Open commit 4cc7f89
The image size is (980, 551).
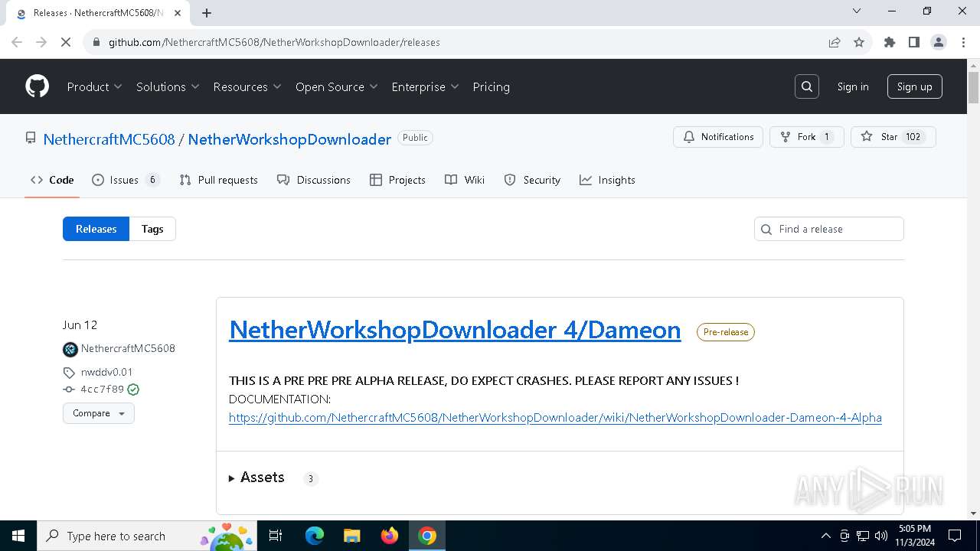pyautogui.click(x=102, y=390)
